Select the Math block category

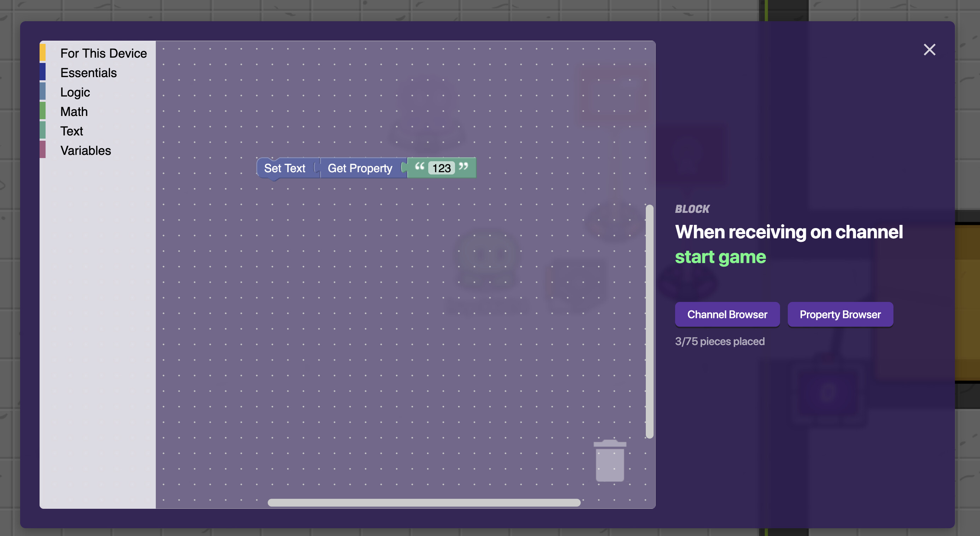coord(74,111)
